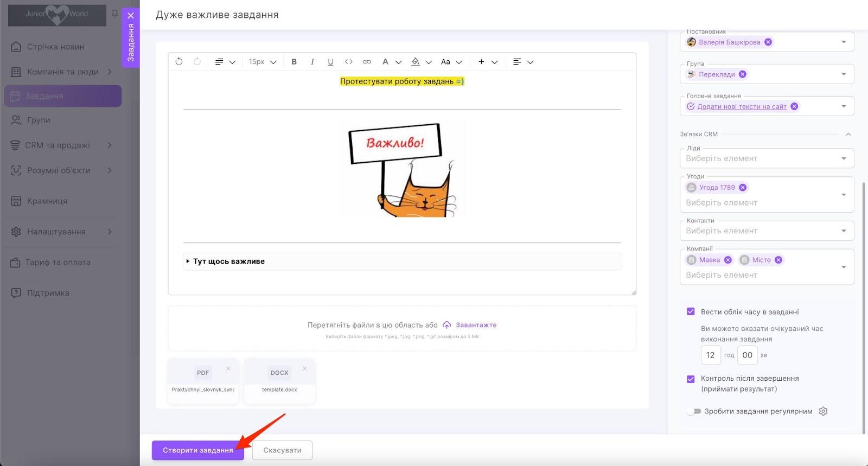Viewport: 868px width, 466px height.
Task: Insert a hyperlink using the link icon
Action: pyautogui.click(x=367, y=62)
